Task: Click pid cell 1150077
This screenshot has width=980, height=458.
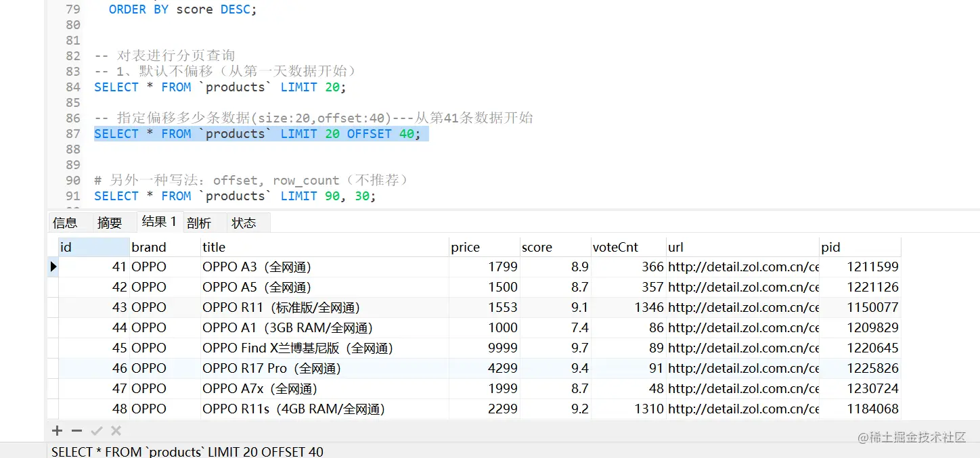Action: pyautogui.click(x=860, y=307)
